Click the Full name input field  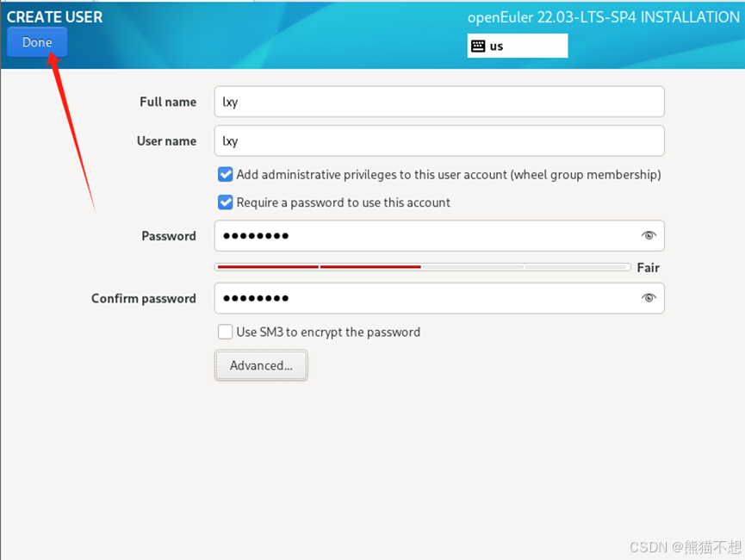click(x=439, y=102)
